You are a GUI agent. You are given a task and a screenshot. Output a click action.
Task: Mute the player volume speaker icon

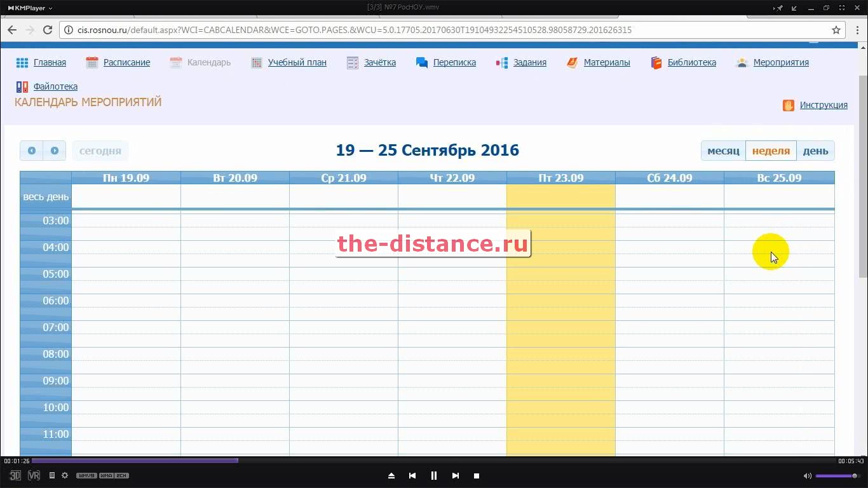tap(807, 475)
